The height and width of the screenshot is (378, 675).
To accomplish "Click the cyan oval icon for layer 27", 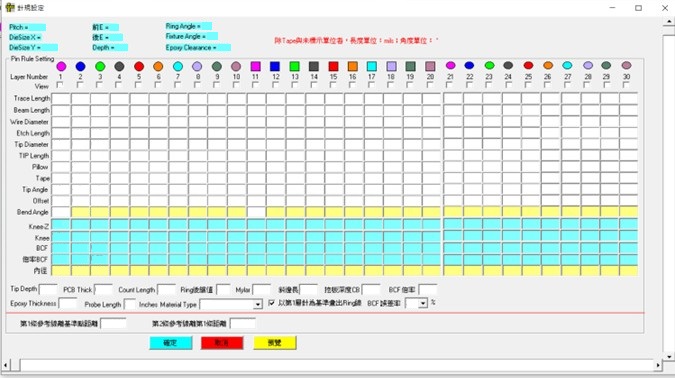I will [567, 65].
